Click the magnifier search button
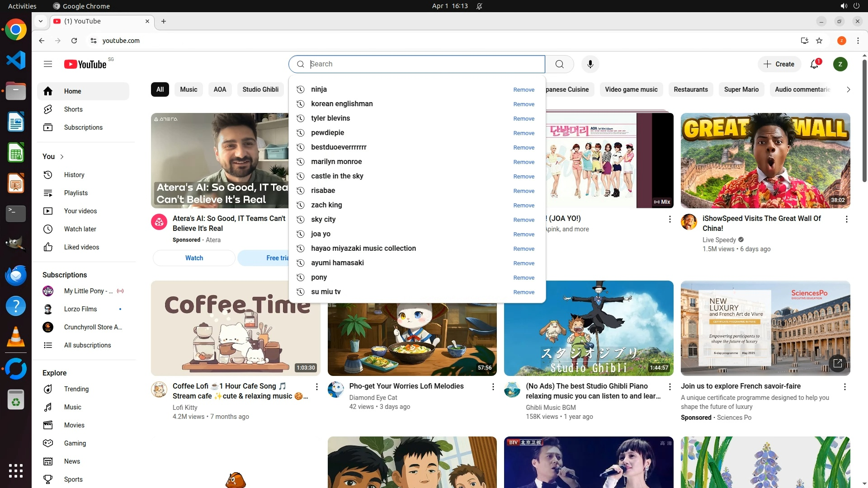The width and height of the screenshot is (868, 488). tap(559, 64)
